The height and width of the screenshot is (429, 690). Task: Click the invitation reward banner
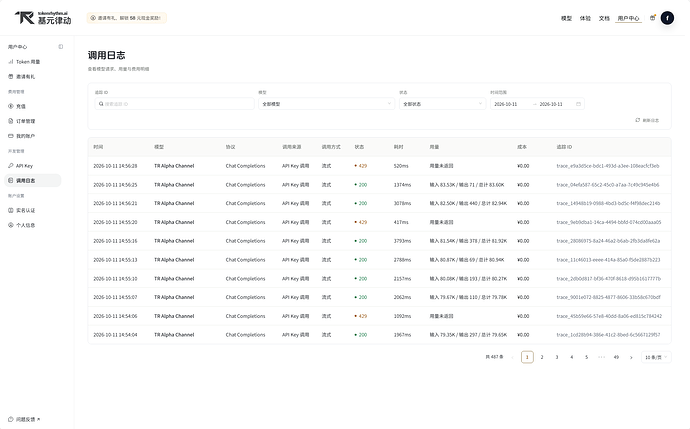point(126,18)
